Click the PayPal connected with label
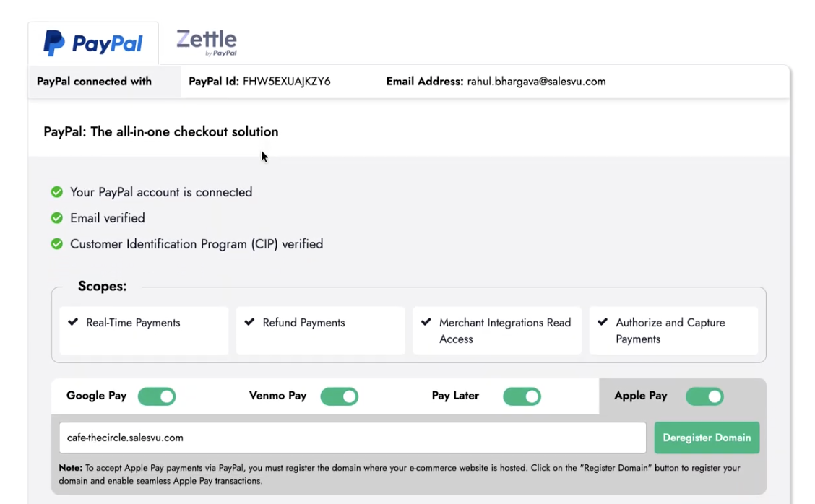This screenshot has height=504, width=815. pos(94,82)
